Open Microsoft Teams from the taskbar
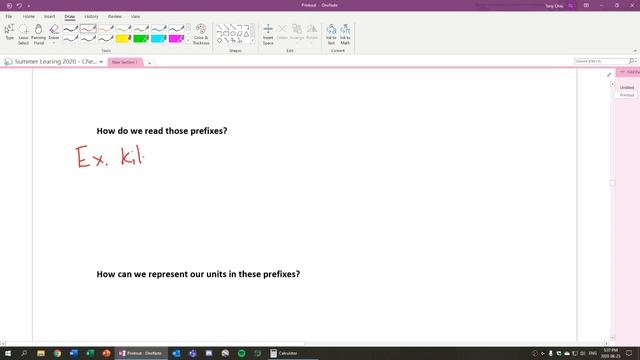 pyautogui.click(x=193, y=353)
